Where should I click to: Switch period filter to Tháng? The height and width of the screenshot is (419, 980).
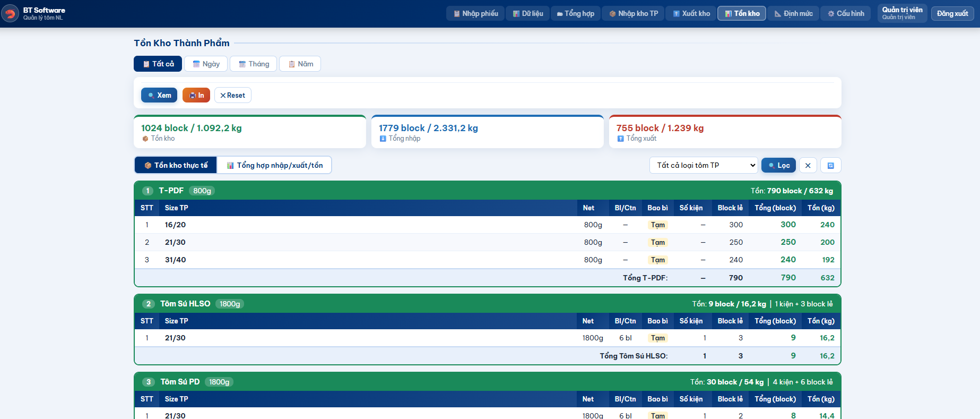[x=254, y=64]
